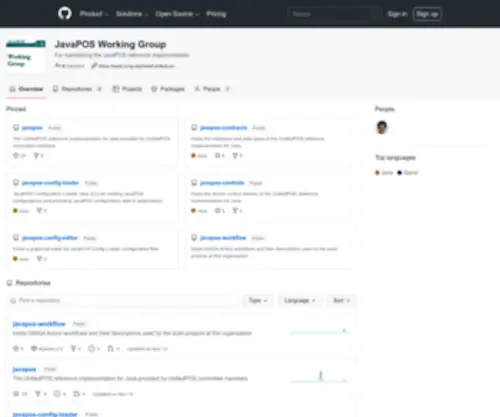Viewport: 500px width, 417px height.
Task: Open pinned javapos-controls repository
Action: [222, 183]
